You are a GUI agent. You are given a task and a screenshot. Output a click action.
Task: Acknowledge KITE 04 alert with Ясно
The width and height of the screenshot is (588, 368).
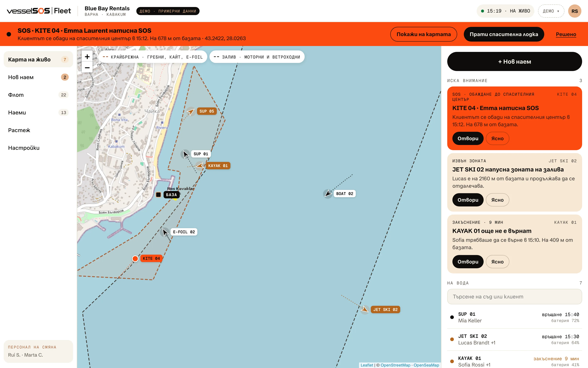tap(497, 139)
